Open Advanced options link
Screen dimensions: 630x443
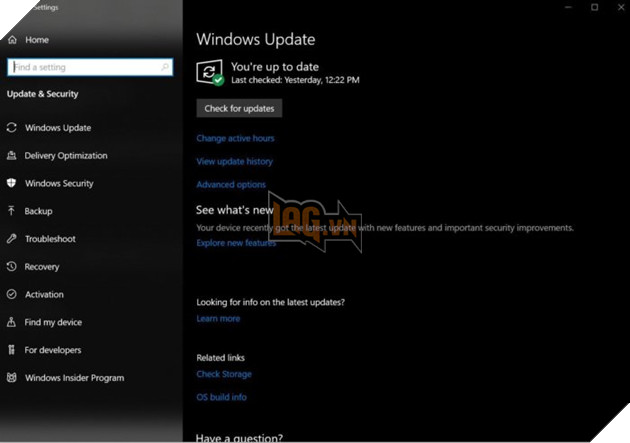231,184
